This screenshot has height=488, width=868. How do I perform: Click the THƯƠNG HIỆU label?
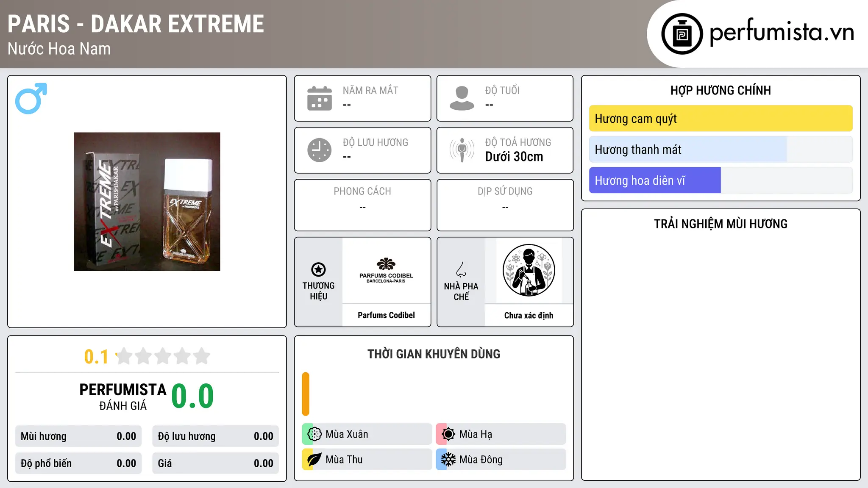(x=318, y=291)
